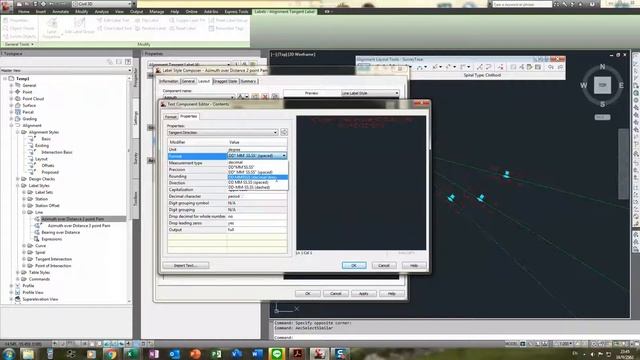Open the Format value dropdown arrow
The width and height of the screenshot is (640, 360).
pyautogui.click(x=284, y=156)
